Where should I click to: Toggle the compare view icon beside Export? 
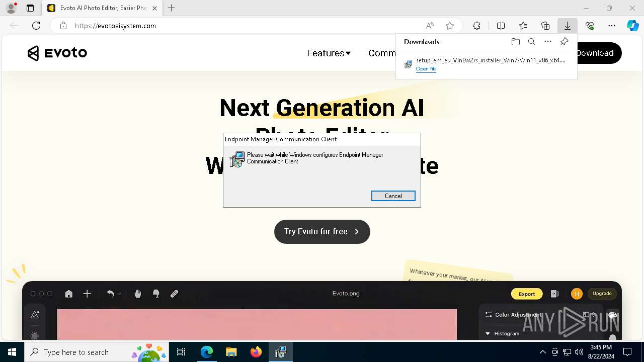pyautogui.click(x=554, y=294)
